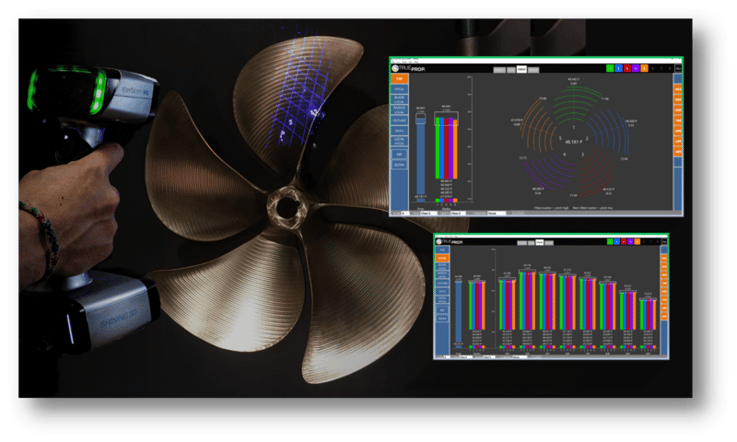Click the blue Prop pitch bar in radial window
This screenshot has width=737, height=442.
point(421,158)
